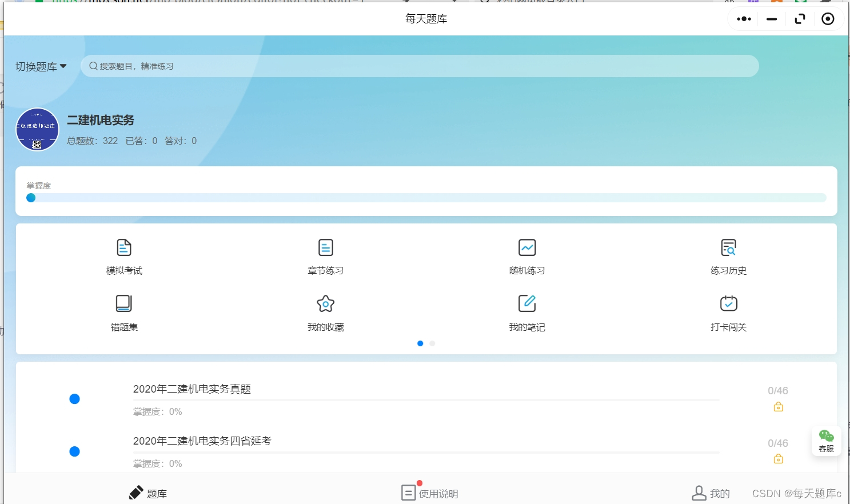
Task: Click lock icon for 四省延考 row
Action: [778, 459]
